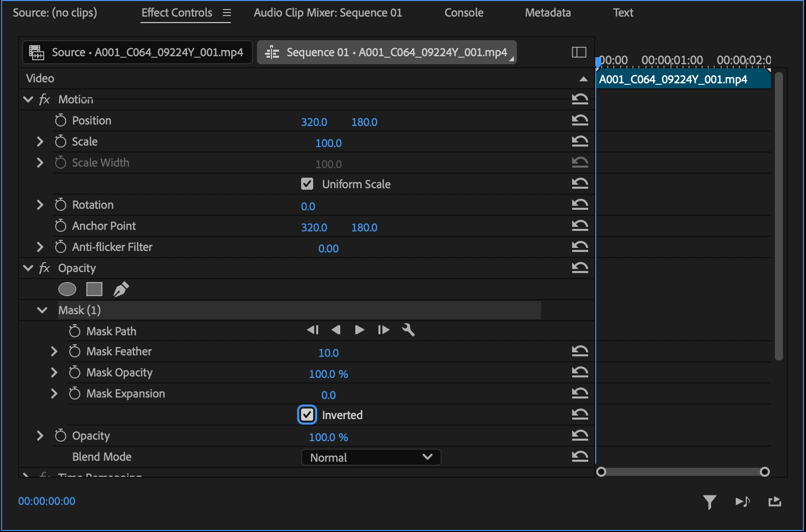Open the Console tab
Screen dimensions: 806x532
464,13
